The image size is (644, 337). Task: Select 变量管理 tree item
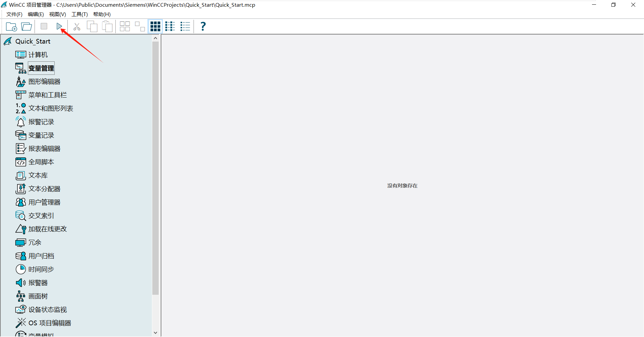[x=41, y=68]
